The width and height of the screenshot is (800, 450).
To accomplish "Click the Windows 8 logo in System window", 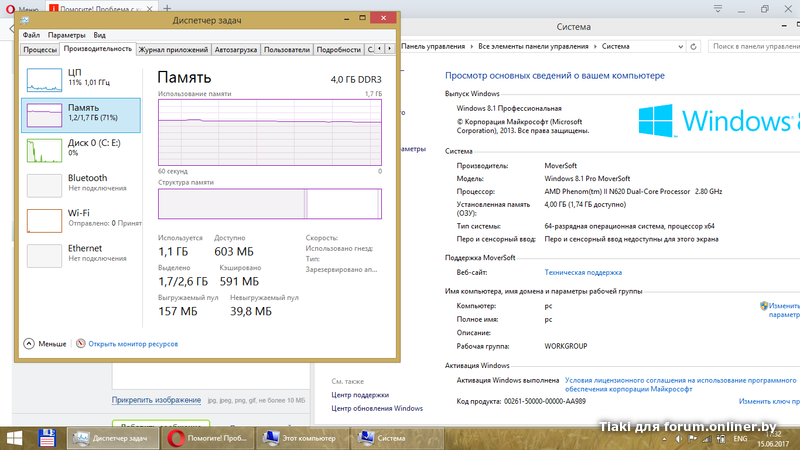I will tap(656, 120).
